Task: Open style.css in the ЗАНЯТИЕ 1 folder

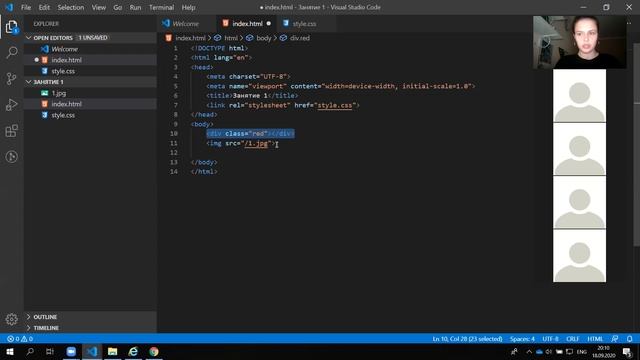Action: pyautogui.click(x=90, y=115)
